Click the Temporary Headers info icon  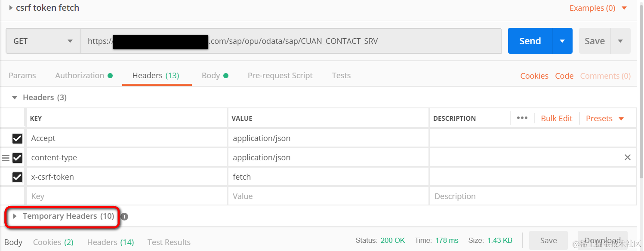click(124, 217)
